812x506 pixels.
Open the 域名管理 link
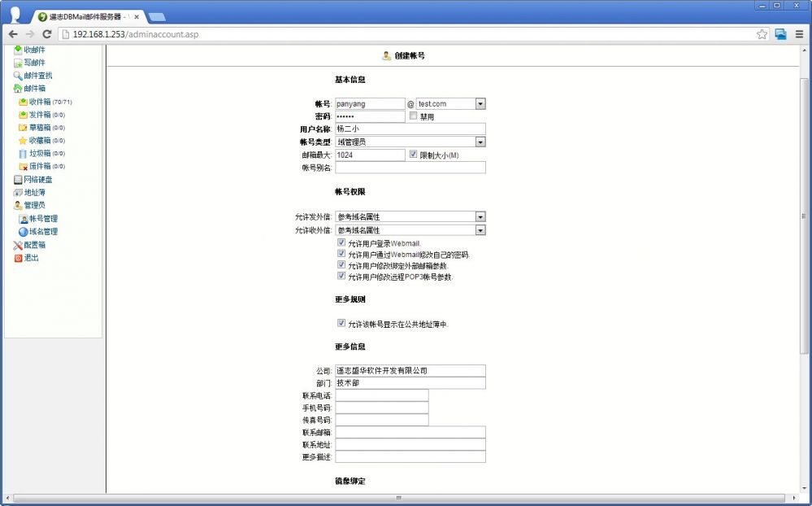[x=43, y=232]
